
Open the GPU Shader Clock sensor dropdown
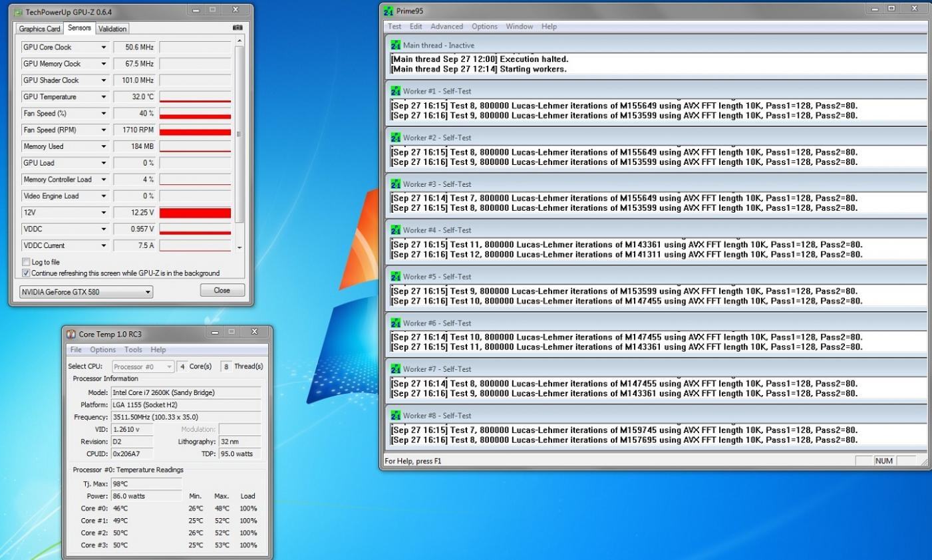[x=104, y=80]
